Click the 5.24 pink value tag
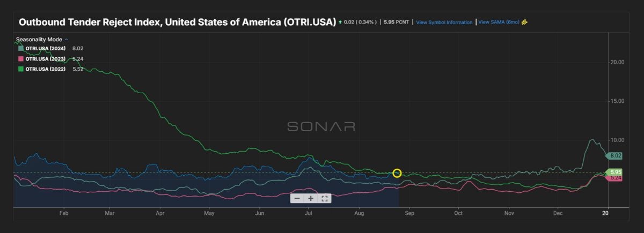 point(614,178)
